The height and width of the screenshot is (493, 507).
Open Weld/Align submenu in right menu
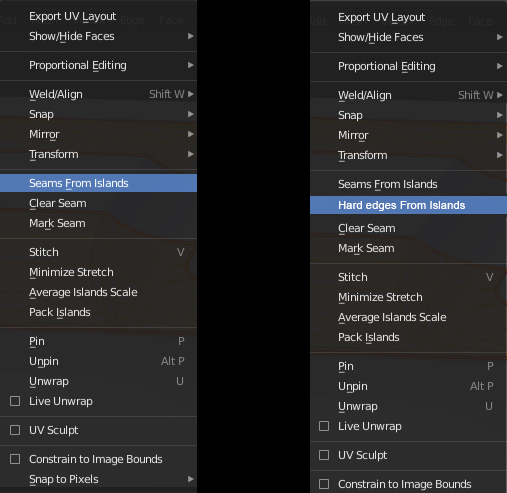(408, 95)
